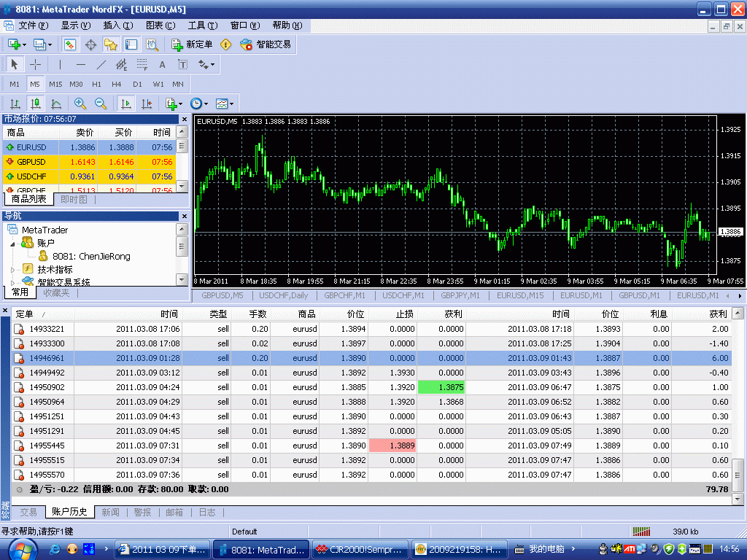This screenshot has height=560, width=747.
Task: Select the trendline drawing tool
Action: pyautogui.click(x=101, y=65)
